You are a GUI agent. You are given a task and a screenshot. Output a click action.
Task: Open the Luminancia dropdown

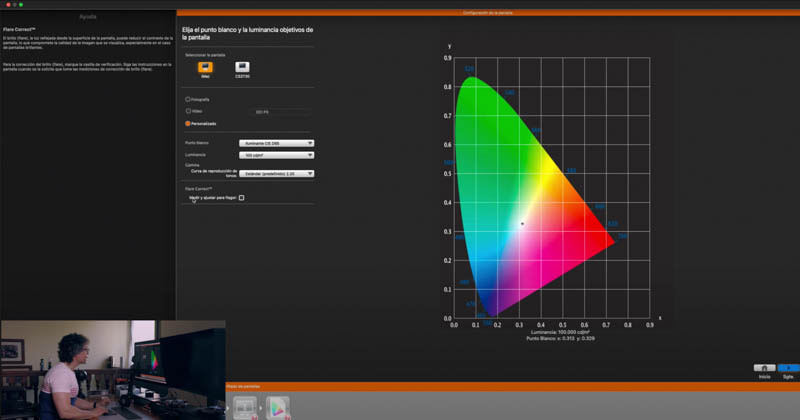click(x=276, y=155)
